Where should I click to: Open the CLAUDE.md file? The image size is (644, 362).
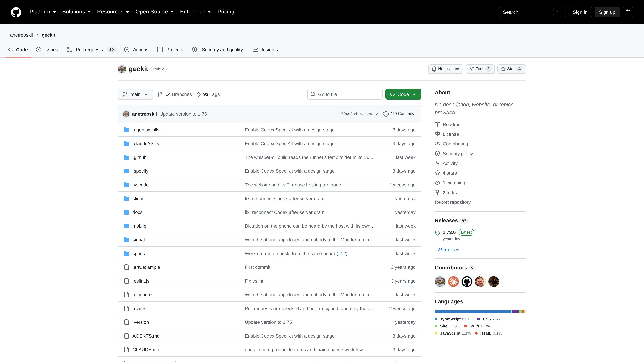tap(146, 349)
